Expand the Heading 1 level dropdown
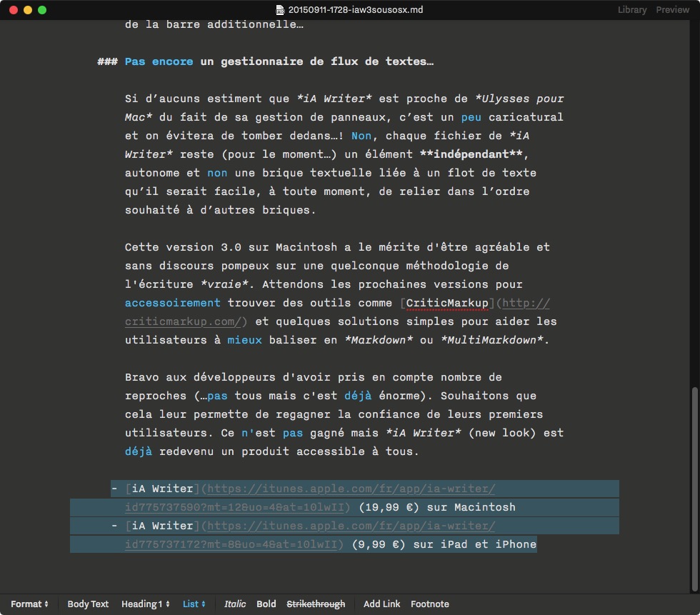The height and width of the screenshot is (615, 700). tap(146, 604)
